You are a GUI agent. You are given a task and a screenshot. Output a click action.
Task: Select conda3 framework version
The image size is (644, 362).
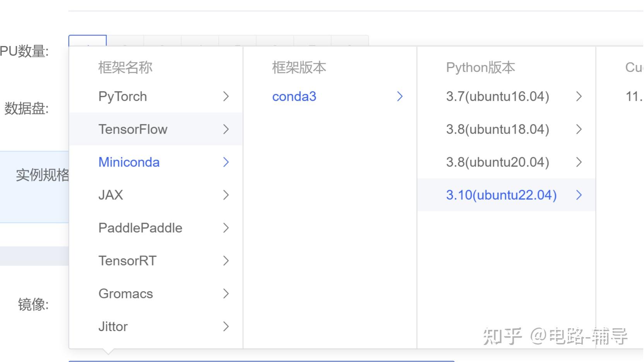[294, 96]
